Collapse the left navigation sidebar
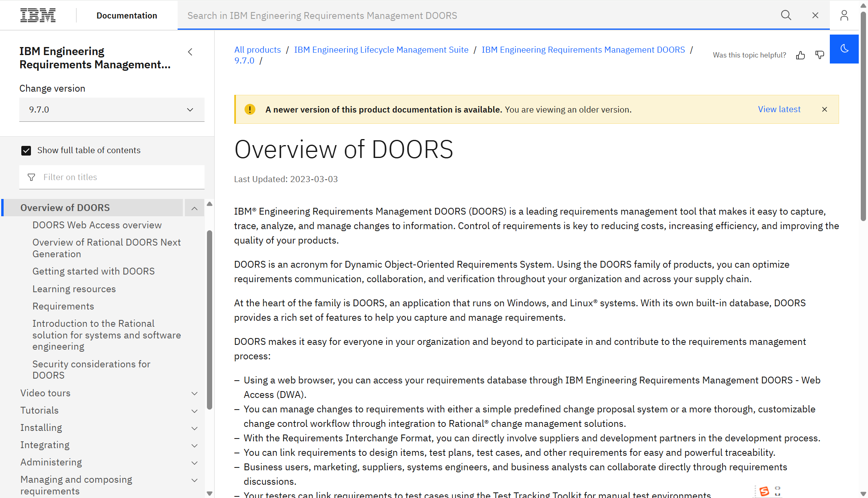The image size is (868, 498). (x=190, y=51)
